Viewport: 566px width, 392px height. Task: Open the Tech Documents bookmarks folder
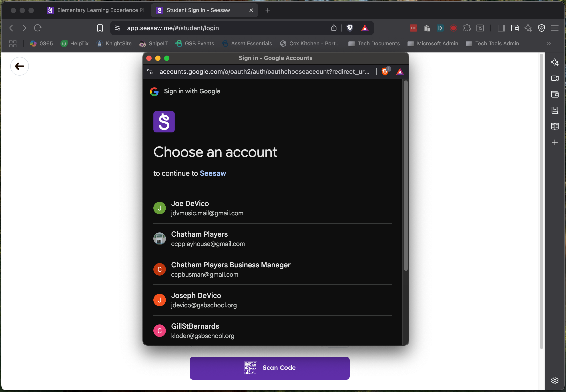tap(374, 44)
